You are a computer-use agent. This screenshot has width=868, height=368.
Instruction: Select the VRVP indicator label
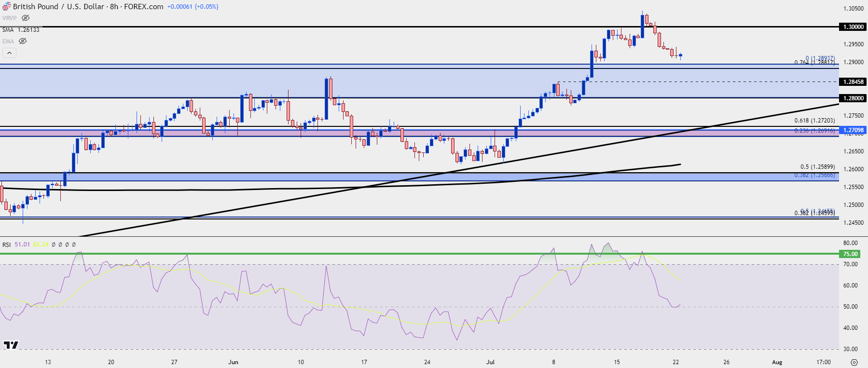(x=9, y=18)
